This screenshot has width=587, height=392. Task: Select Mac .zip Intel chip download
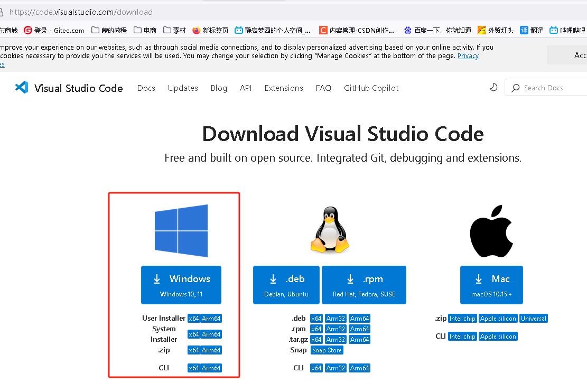[x=462, y=318]
